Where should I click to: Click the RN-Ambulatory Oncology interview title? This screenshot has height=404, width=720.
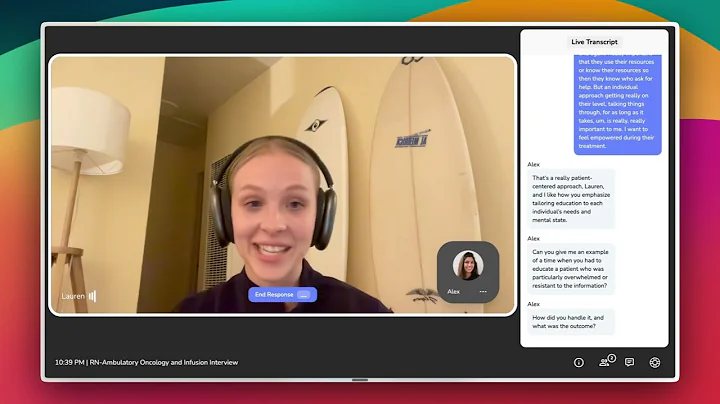[x=163, y=362]
